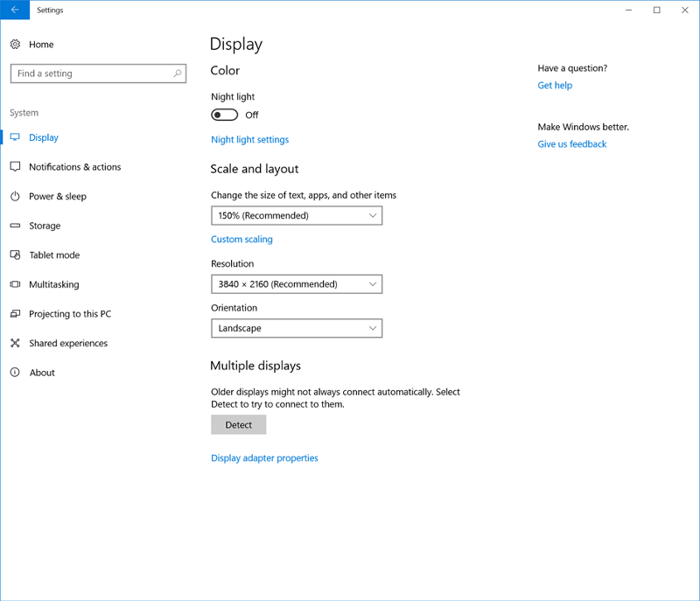Screen dimensions: 700x601
Task: Select the Storage drive icon
Action: pyautogui.click(x=14, y=226)
